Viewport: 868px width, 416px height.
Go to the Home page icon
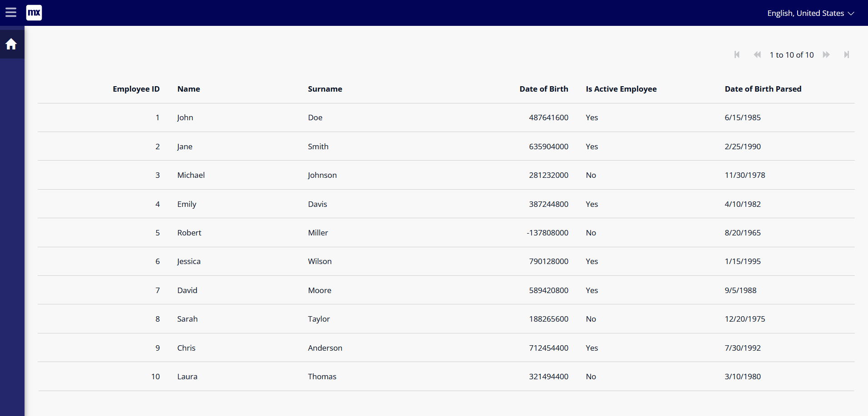coord(11,44)
